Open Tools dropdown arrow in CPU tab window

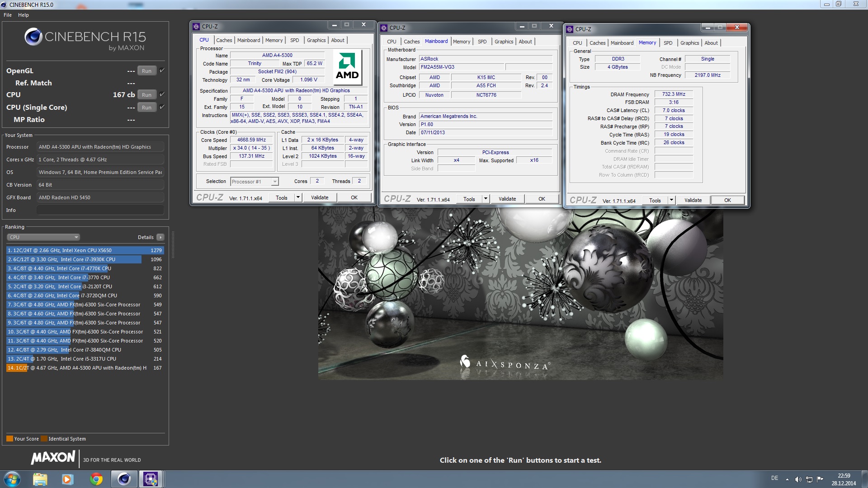(x=298, y=197)
